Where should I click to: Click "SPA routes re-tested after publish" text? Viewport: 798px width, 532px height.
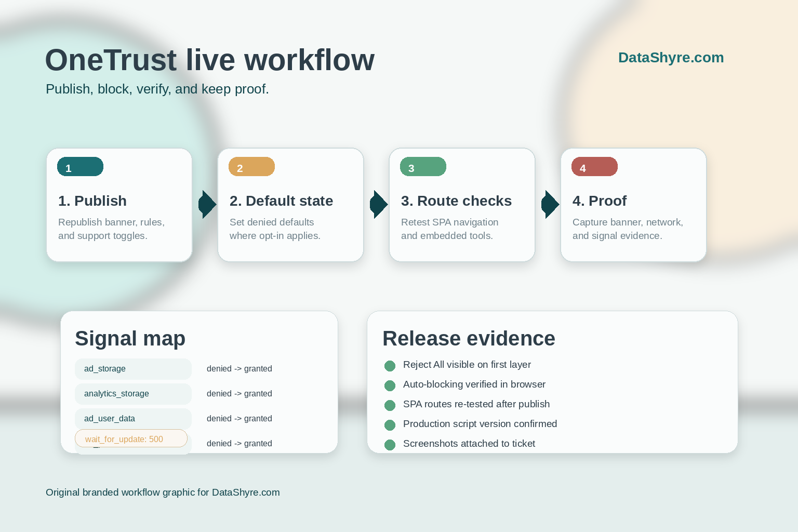[476, 404]
